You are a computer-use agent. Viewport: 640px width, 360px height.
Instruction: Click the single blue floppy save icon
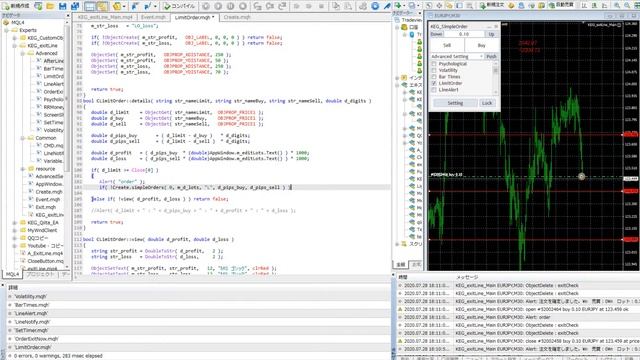point(62,6)
